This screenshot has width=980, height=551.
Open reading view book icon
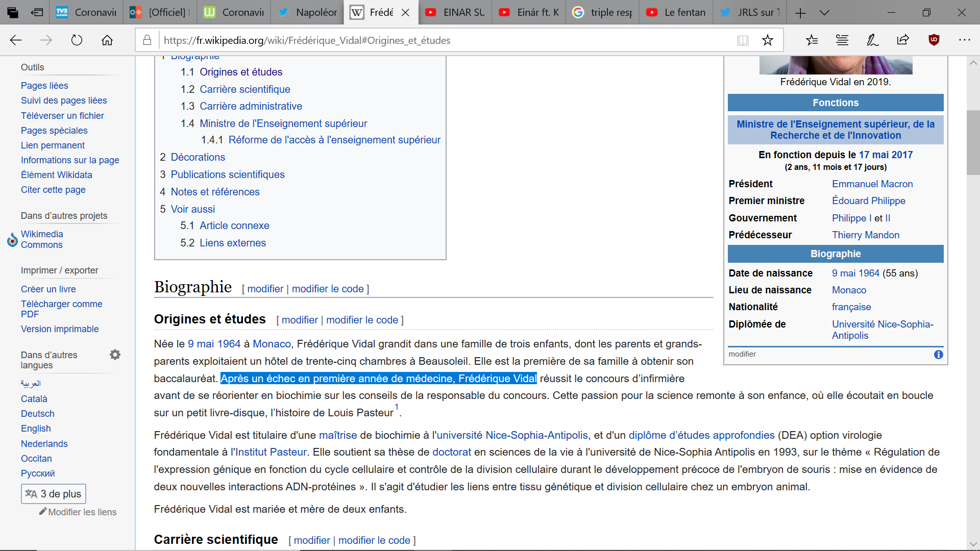click(743, 40)
